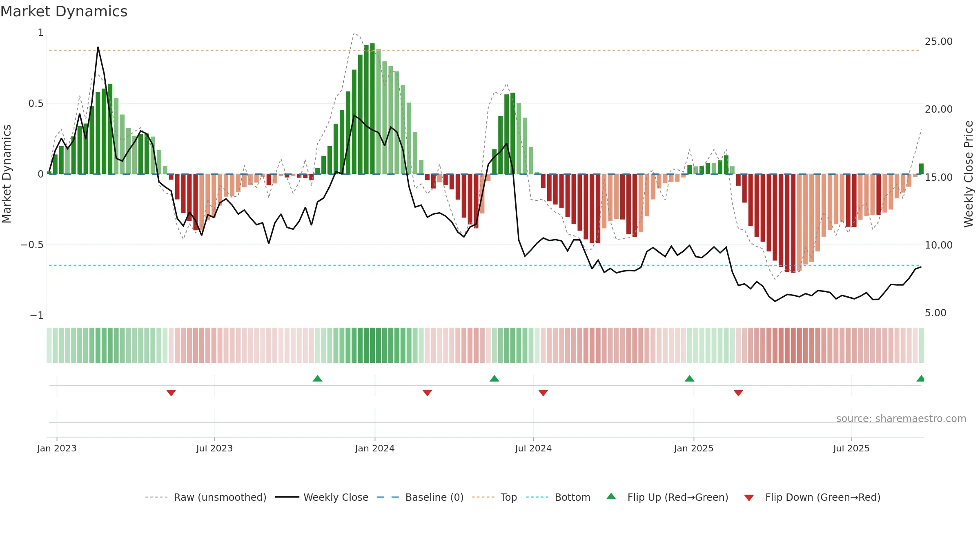
Task: Click the green Flip Up triangle icon in legend
Action: [611, 496]
